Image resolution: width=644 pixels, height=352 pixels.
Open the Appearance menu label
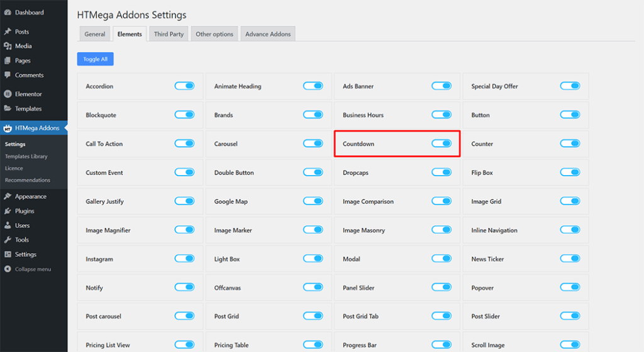coord(31,196)
